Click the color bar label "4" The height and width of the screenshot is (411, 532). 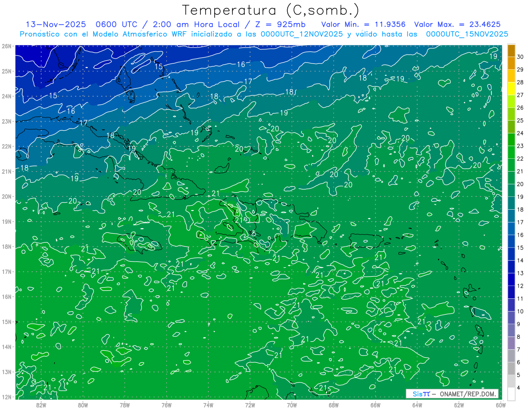coord(519,388)
